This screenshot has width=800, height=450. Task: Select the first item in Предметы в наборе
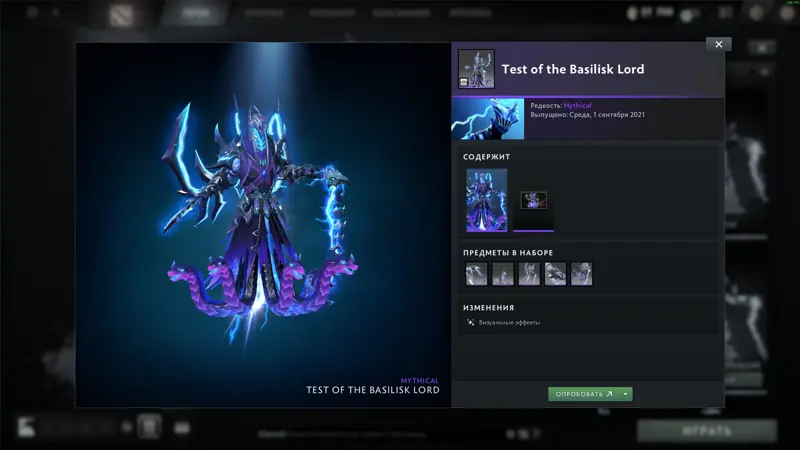477,274
